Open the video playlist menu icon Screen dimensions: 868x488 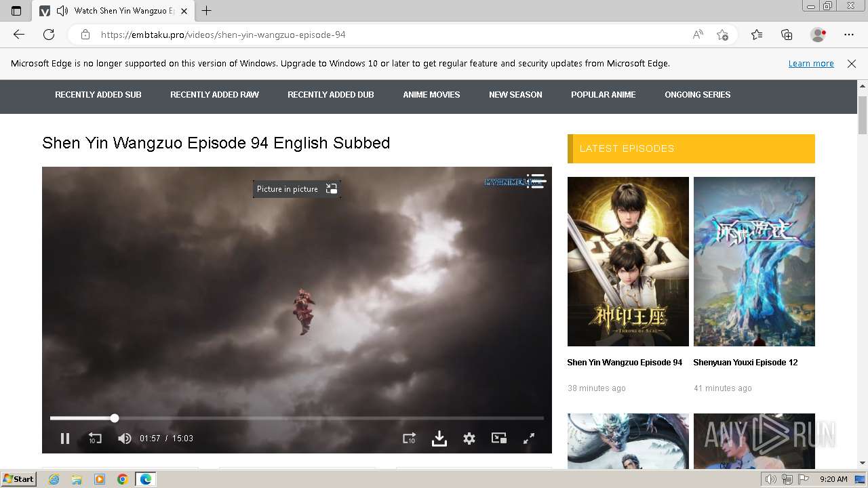536,181
